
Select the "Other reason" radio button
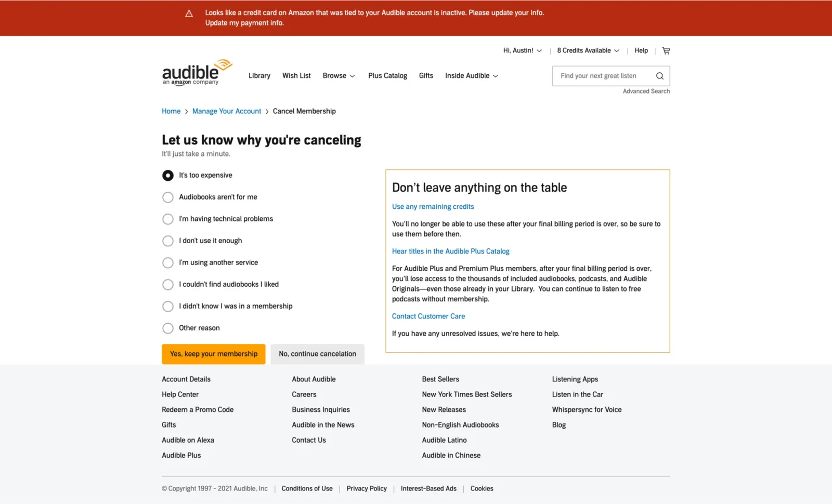pos(168,328)
